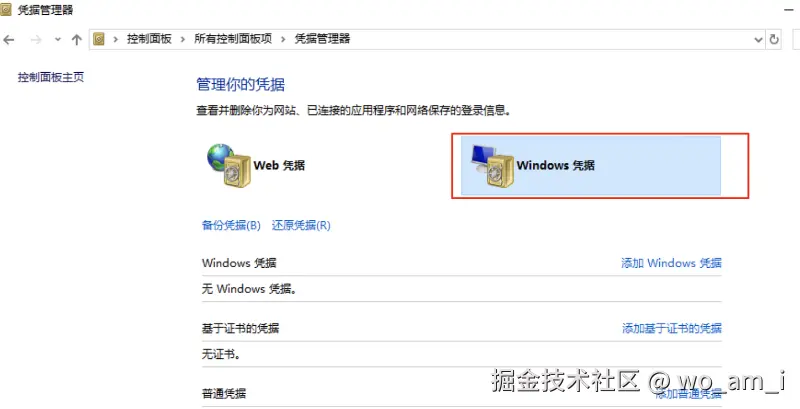Select the Windows 凭据 tab

pyautogui.click(x=591, y=165)
